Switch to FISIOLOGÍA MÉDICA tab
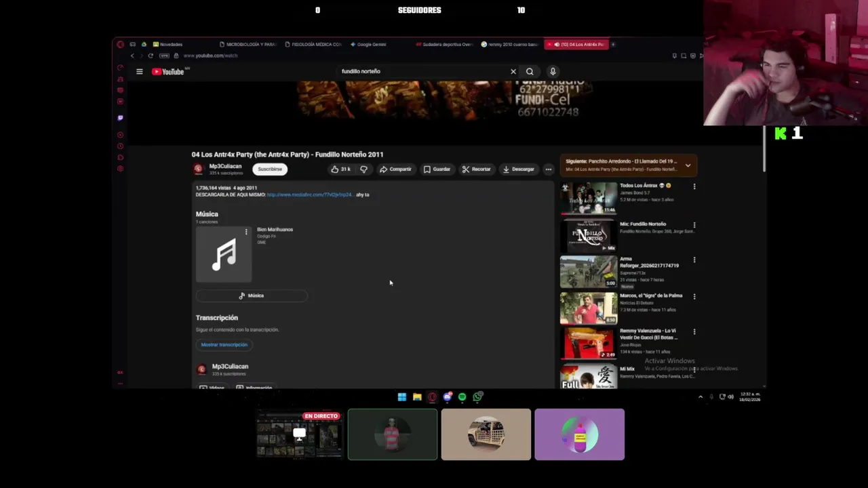Viewport: 868px width, 488px height. [313, 44]
